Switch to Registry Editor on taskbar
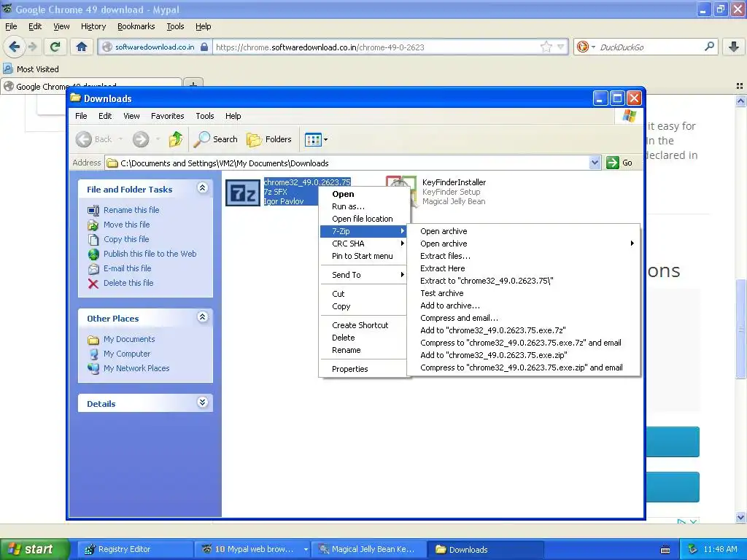The height and width of the screenshot is (560, 747). [134, 550]
